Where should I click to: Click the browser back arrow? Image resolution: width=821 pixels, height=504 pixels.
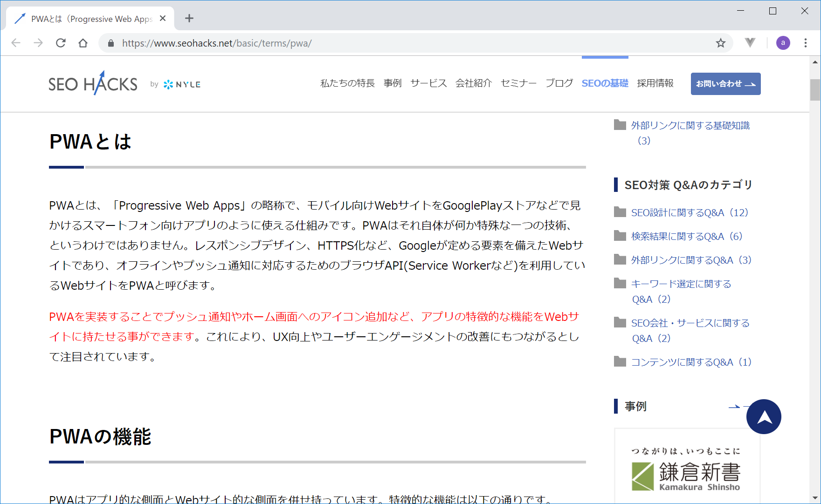16,43
